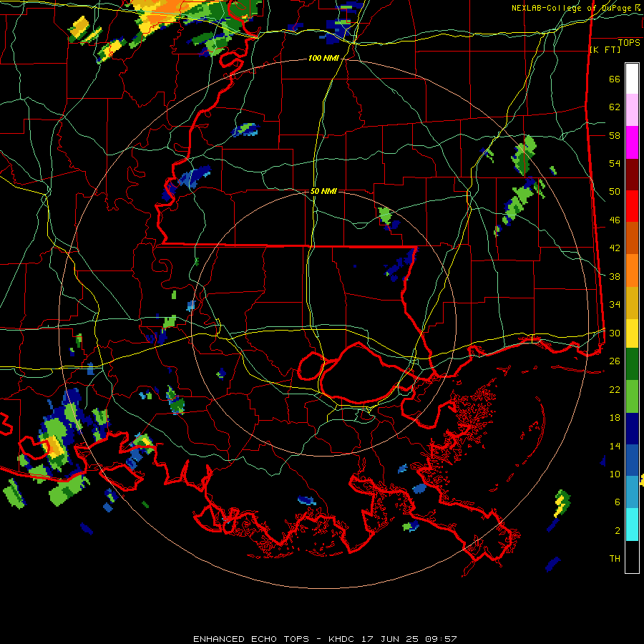This screenshot has height=644, width=644.
Task: Click the magenta legend swatch
Action: (x=632, y=142)
